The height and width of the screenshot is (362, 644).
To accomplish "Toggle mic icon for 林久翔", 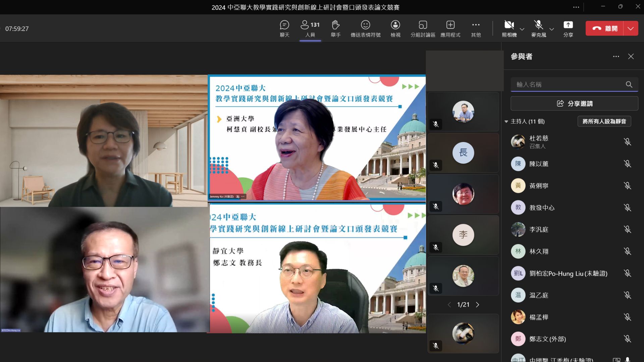I will 627,251.
